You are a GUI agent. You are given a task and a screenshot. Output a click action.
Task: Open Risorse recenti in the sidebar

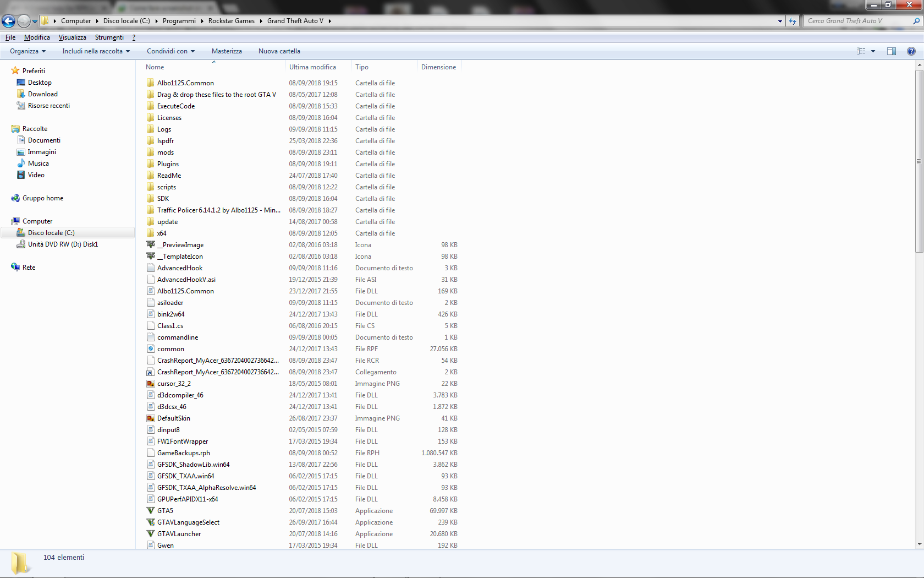49,106
